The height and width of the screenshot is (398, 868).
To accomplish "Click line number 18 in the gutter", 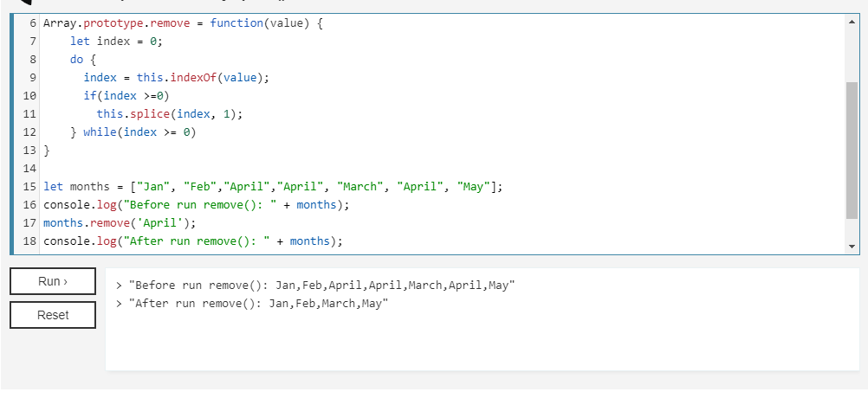I will 30,241.
